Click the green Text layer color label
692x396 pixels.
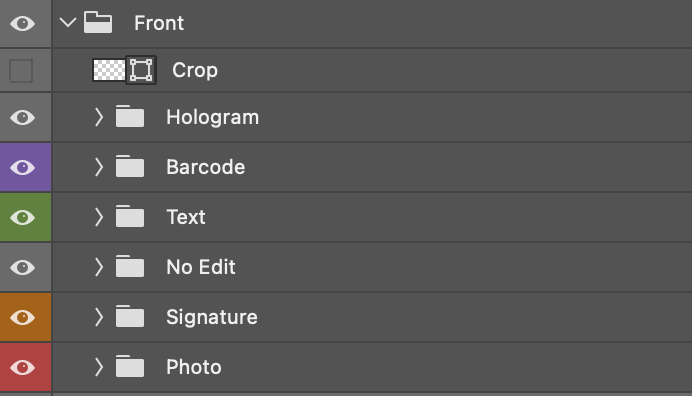coord(25,217)
